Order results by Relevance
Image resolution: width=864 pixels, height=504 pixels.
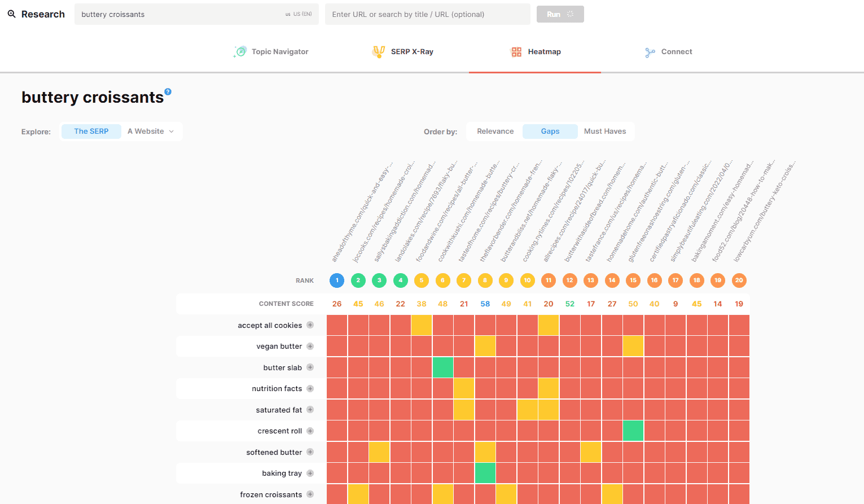(494, 131)
